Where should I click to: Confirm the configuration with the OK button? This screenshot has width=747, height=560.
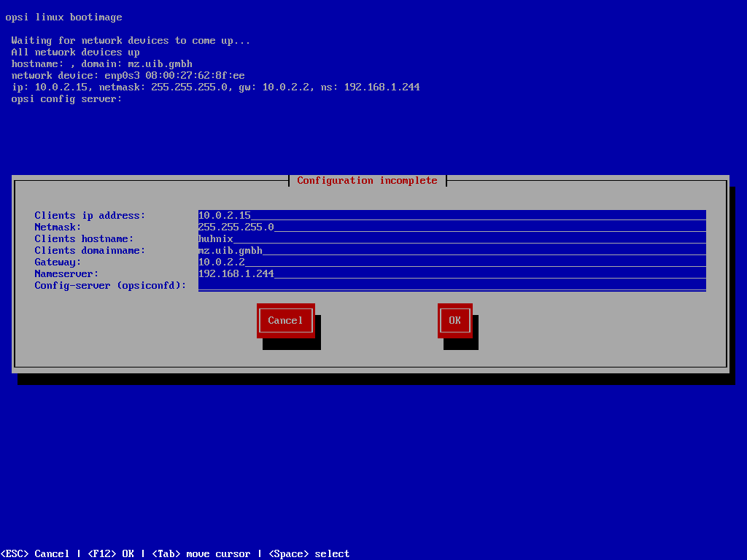[455, 321]
